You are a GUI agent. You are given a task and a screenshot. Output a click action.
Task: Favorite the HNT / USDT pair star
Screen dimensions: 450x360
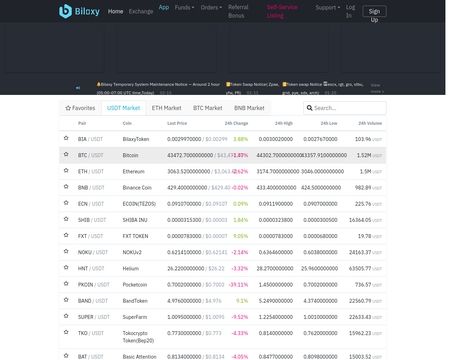(66, 267)
